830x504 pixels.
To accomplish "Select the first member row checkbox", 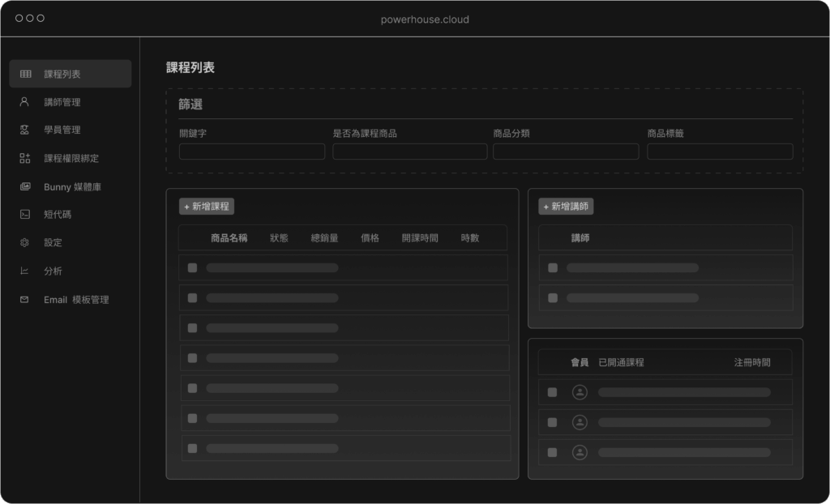I will 552,392.
